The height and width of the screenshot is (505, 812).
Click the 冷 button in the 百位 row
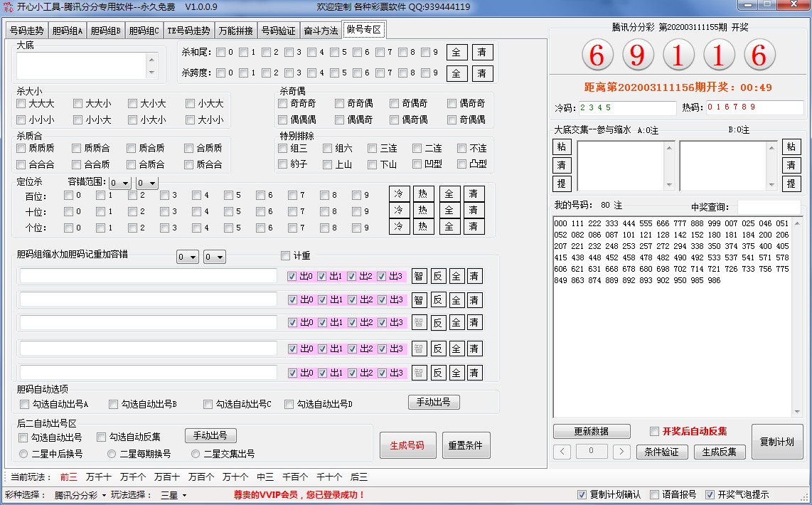399,194
